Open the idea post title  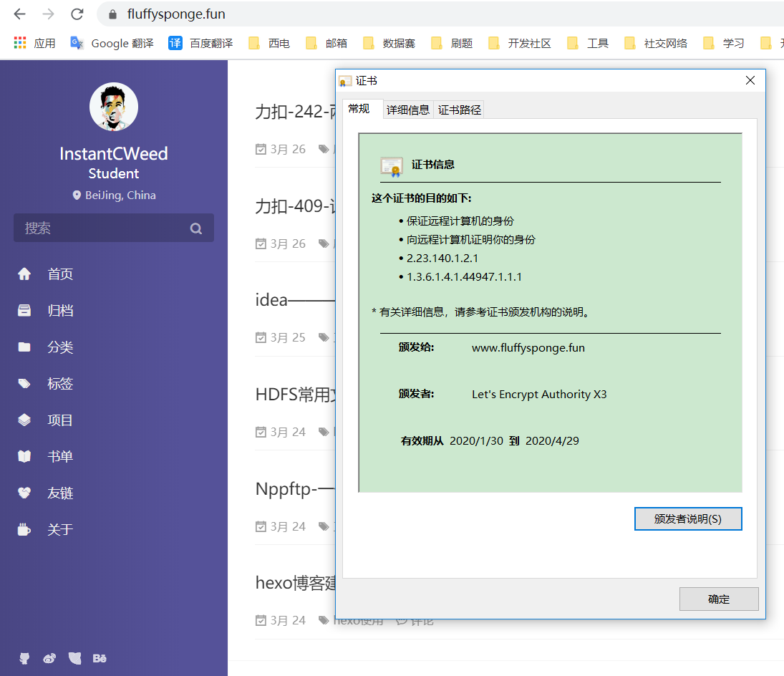tap(295, 300)
